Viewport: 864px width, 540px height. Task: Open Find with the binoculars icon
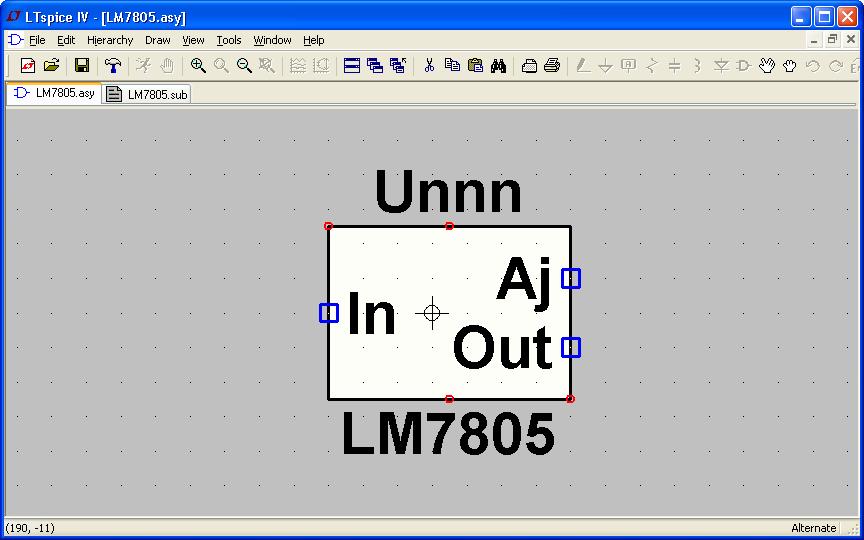(498, 66)
